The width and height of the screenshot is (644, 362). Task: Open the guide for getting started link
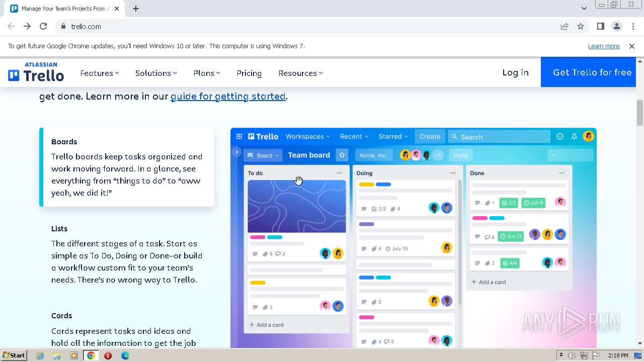coord(228,96)
